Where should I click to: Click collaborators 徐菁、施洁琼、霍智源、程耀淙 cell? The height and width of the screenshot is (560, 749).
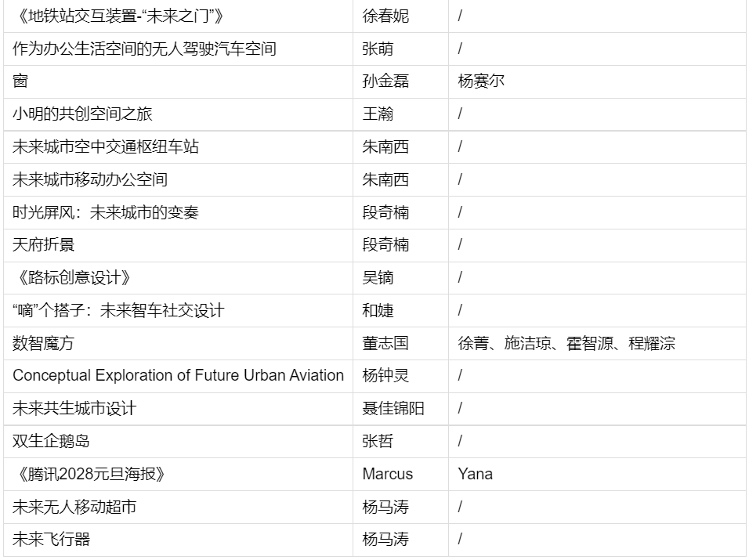click(597, 343)
